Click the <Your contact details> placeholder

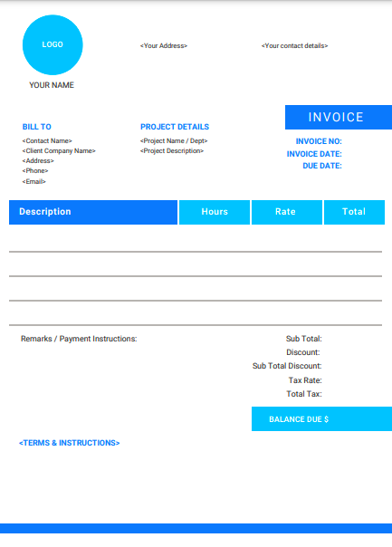point(295,45)
